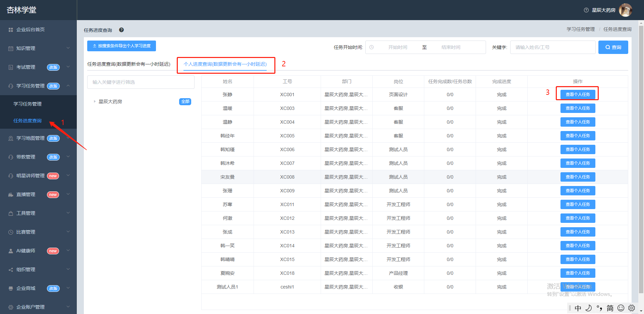Expand the 组织管理 menu chevron
Image resolution: width=644 pixels, height=314 pixels.
[x=68, y=269]
